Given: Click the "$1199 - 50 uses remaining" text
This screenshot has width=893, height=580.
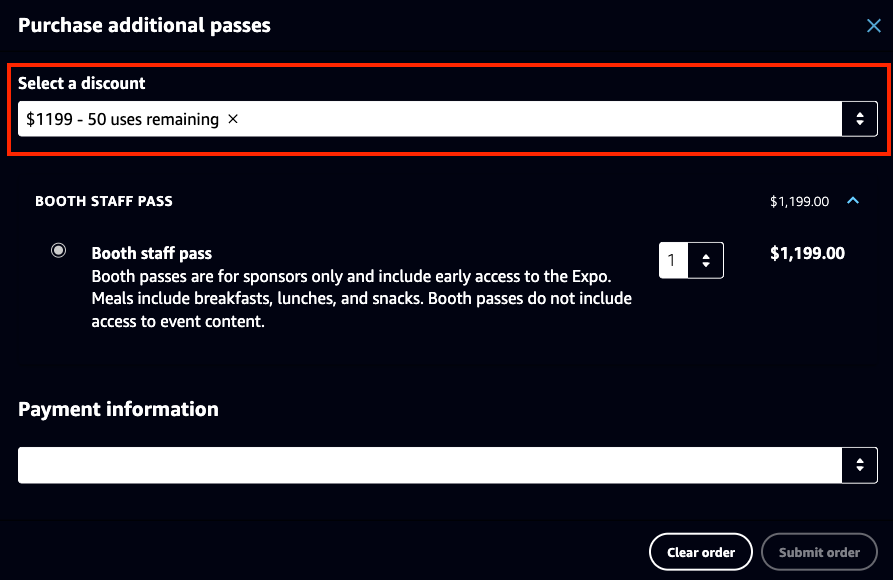Looking at the screenshot, I should point(123,119).
